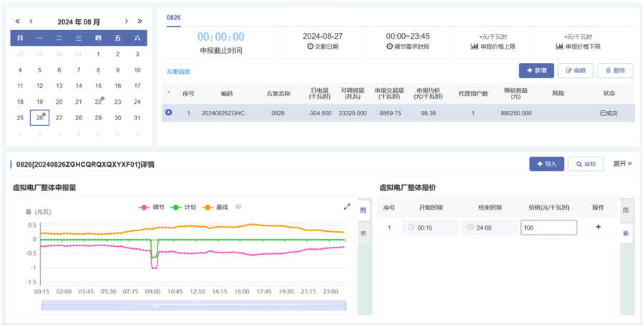
Task: Expand details panel via 展开
Action: (x=622, y=164)
